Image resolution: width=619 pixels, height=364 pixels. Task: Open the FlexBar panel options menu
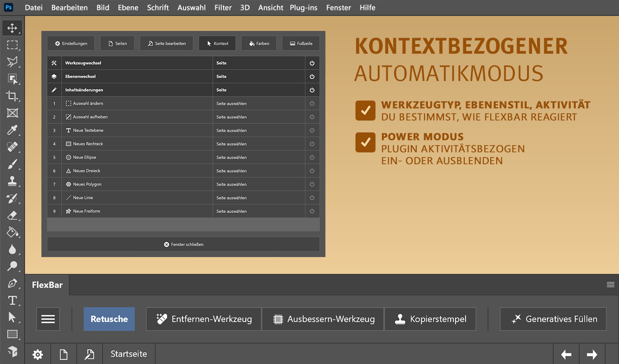click(x=610, y=285)
